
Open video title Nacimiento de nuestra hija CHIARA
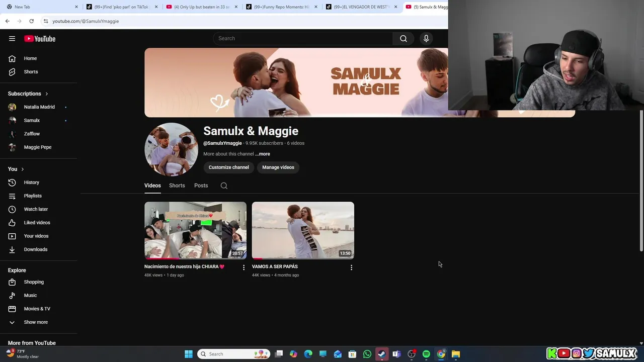click(x=184, y=266)
